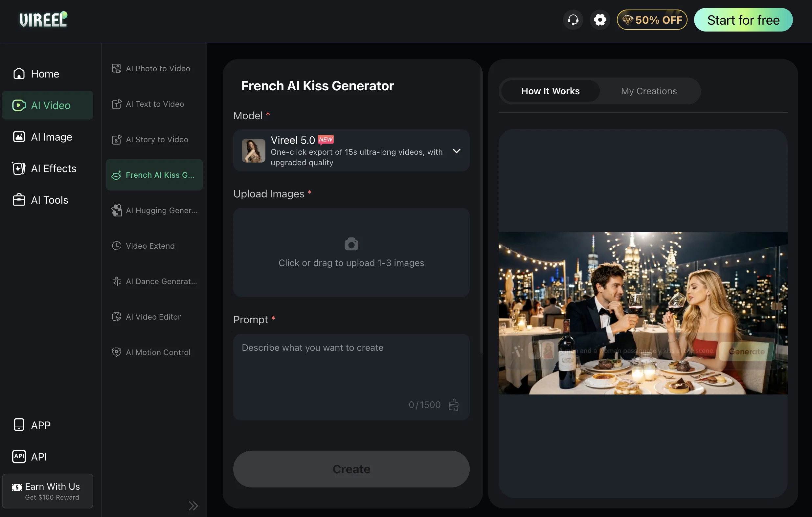The image size is (812, 517).
Task: Click the Vireel logo
Action: click(x=43, y=20)
